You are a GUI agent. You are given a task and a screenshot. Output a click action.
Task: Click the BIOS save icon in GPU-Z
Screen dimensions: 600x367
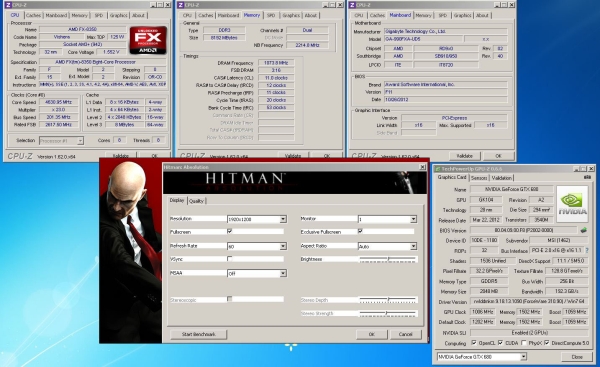tap(584, 230)
